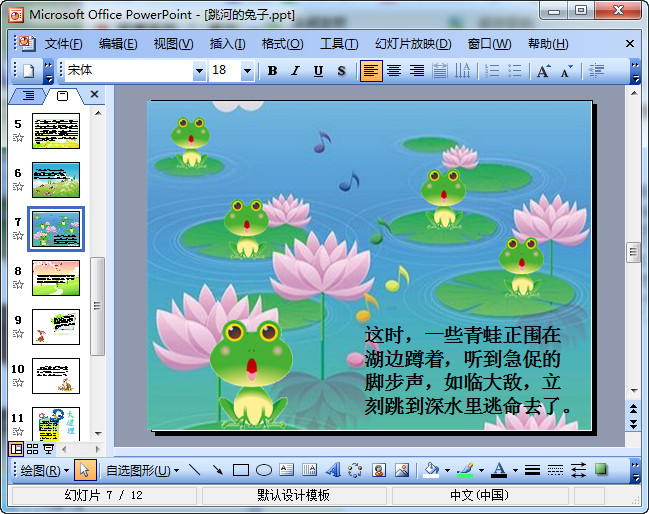Select slide 6 thumbnail
649x514 pixels.
[56, 180]
